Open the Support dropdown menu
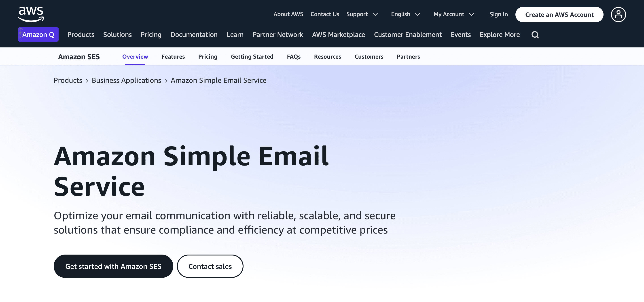The width and height of the screenshot is (644, 302). [x=363, y=14]
